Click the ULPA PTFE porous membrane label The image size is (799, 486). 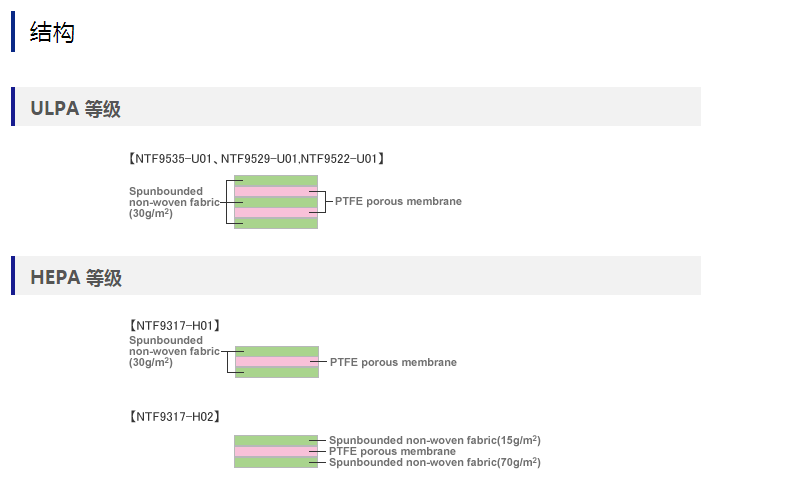click(x=398, y=201)
